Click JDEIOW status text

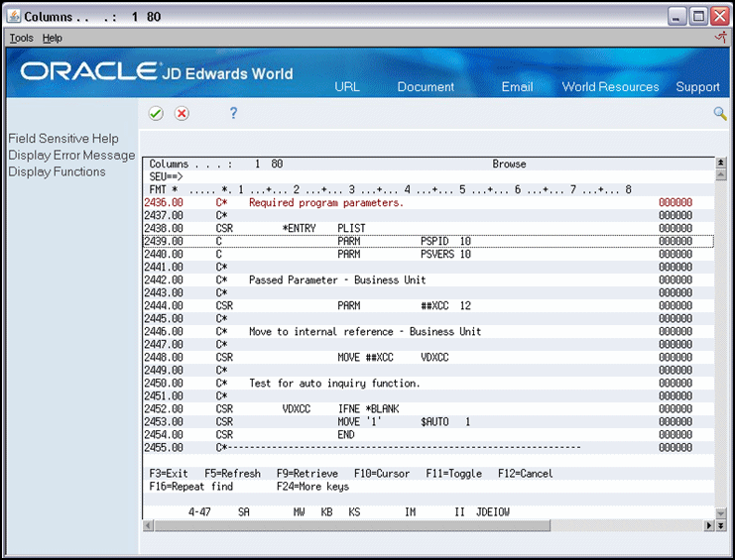tap(493, 512)
